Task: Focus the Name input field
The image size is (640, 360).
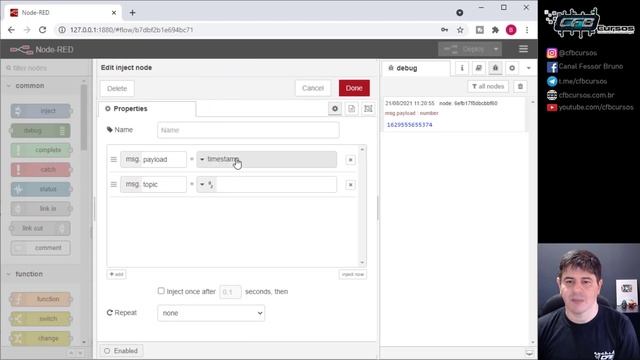Action: tap(248, 130)
